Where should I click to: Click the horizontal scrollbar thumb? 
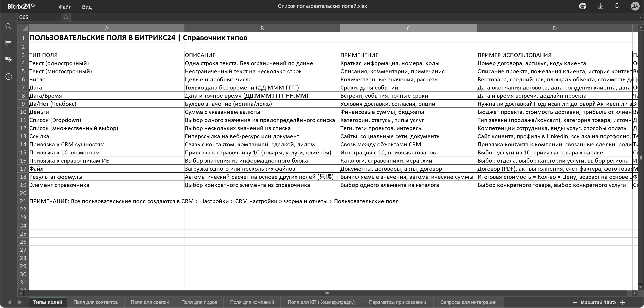pyautogui.click(x=326, y=293)
